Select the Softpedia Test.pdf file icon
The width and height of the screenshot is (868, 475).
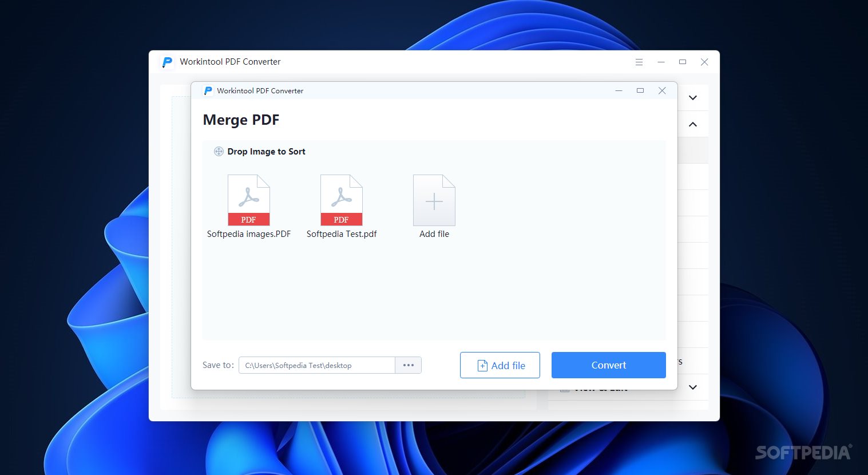click(x=341, y=200)
